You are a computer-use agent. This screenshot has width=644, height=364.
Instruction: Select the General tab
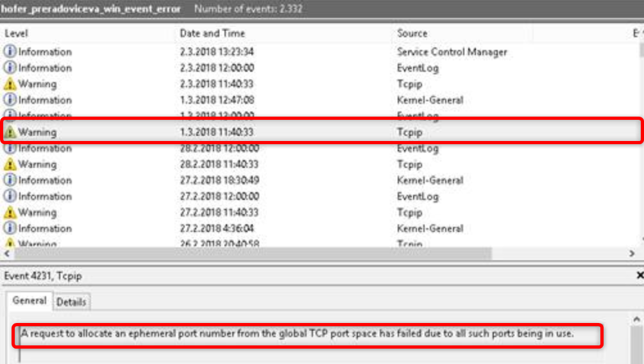[x=30, y=301]
